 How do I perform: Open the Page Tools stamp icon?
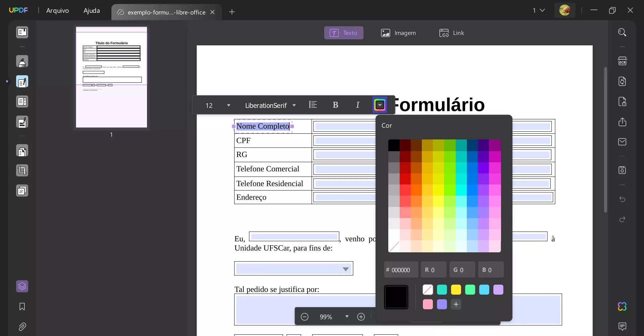point(22,191)
